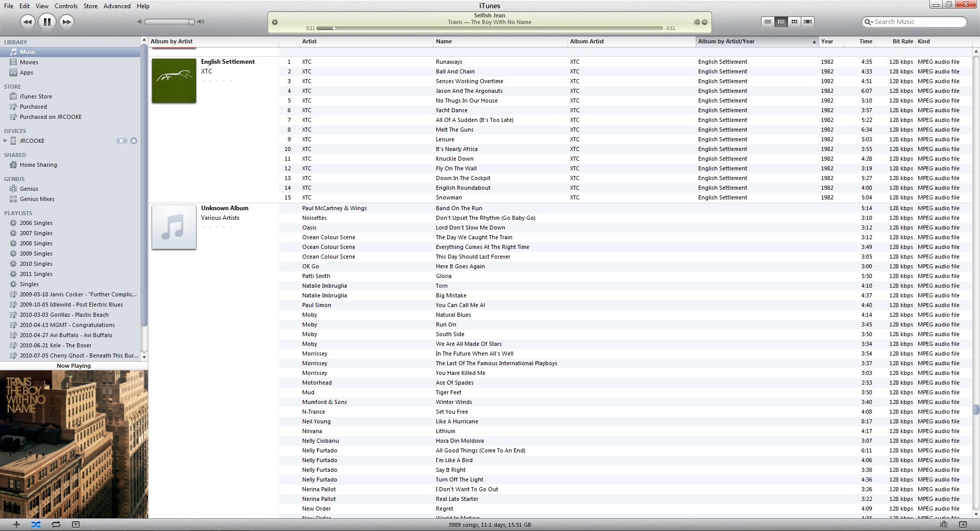980x531 pixels.
Task: Select Apps in the library sidebar
Action: [x=70, y=72]
